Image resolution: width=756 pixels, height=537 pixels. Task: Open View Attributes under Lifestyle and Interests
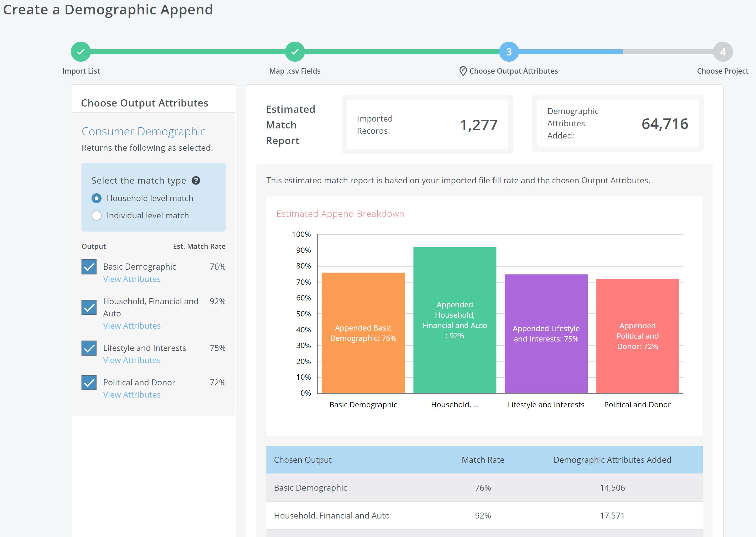coord(132,360)
